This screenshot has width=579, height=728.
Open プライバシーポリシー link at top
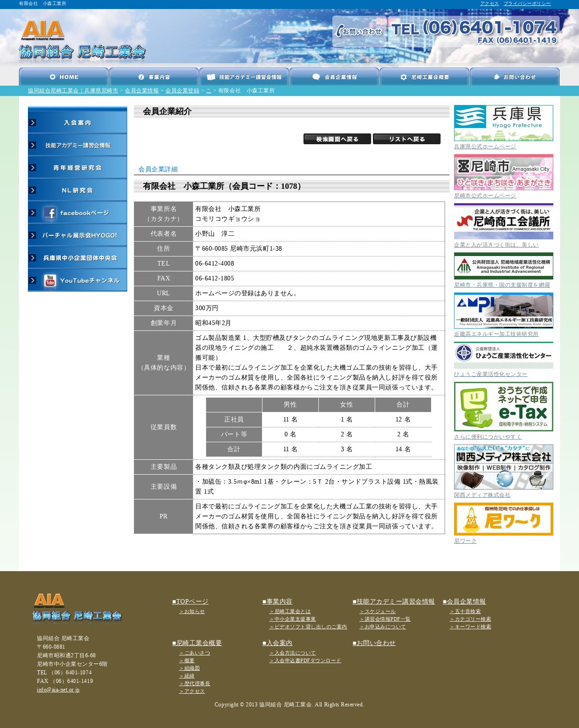tap(527, 4)
